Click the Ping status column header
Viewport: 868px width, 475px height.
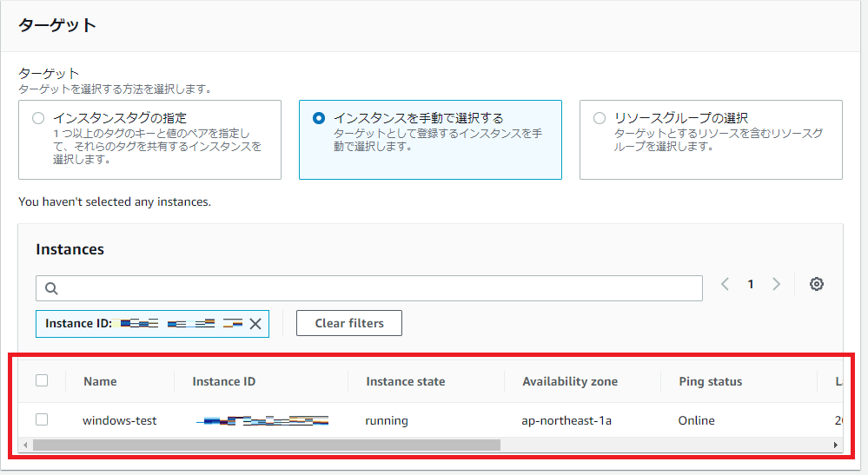[x=711, y=381]
